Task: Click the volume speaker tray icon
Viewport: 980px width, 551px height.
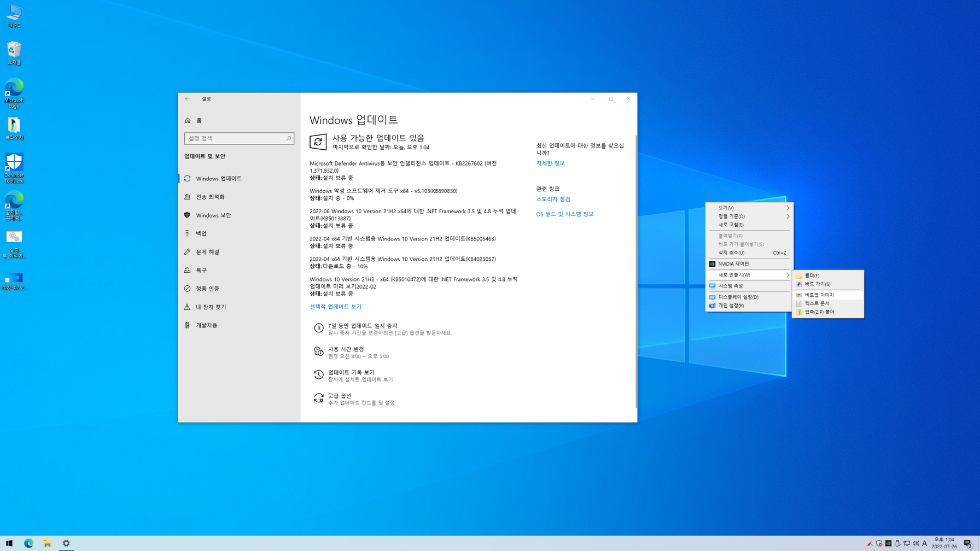Action: (x=916, y=543)
